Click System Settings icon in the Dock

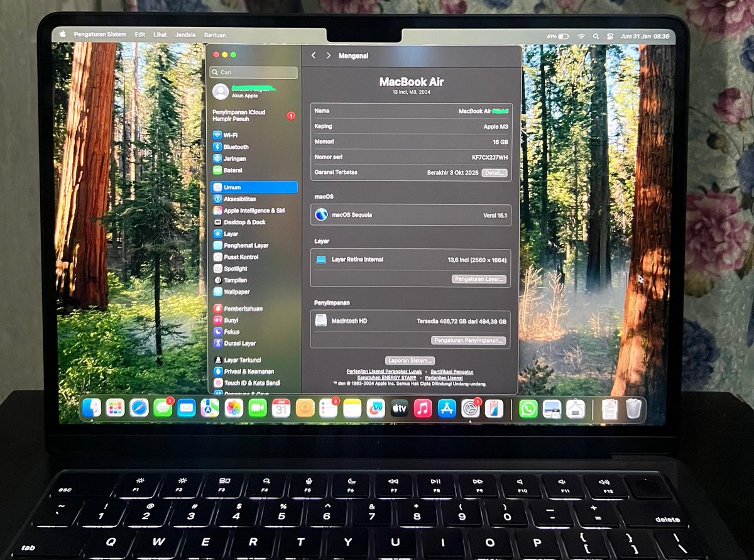471,409
